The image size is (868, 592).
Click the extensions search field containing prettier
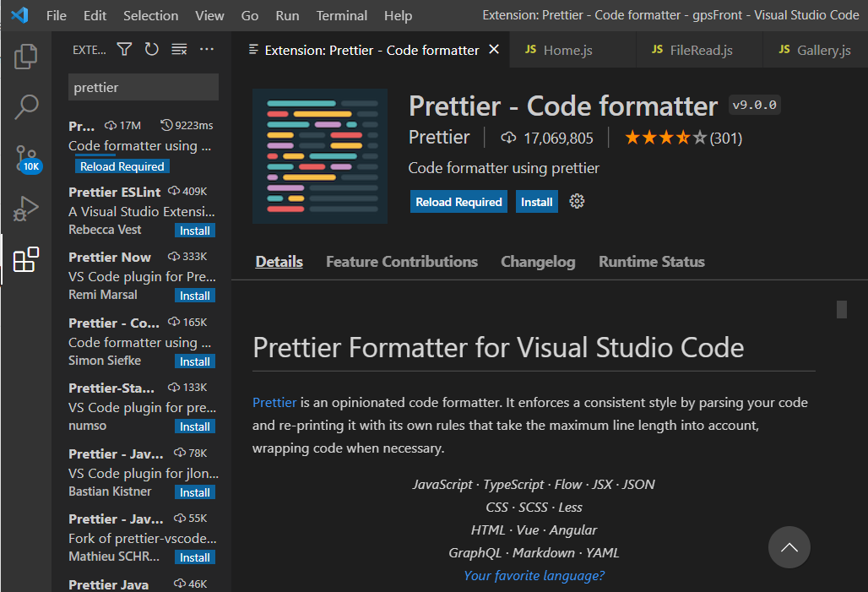[144, 87]
